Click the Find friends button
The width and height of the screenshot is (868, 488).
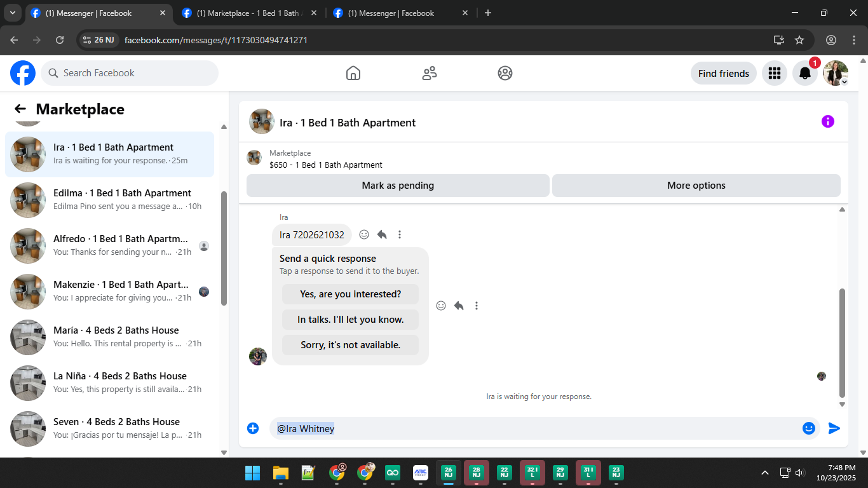click(724, 73)
